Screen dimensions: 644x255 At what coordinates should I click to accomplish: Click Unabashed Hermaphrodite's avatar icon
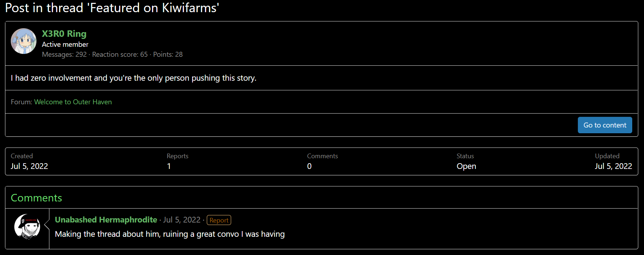tap(27, 226)
